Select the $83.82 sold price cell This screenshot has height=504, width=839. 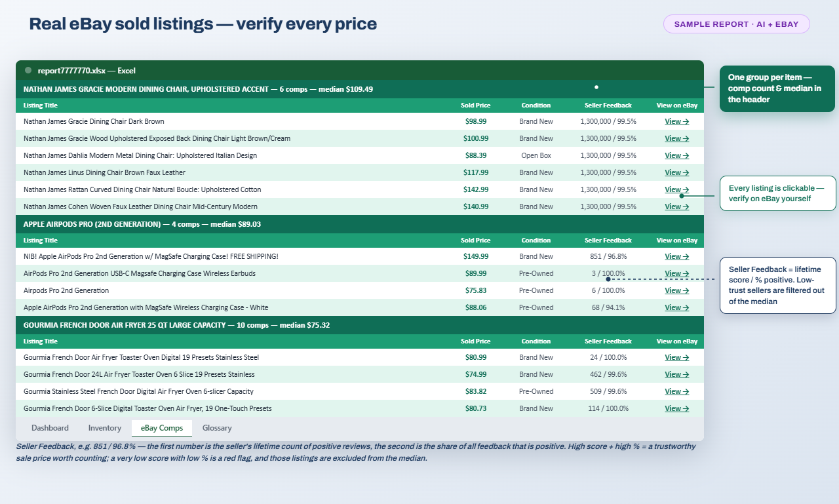coord(476,391)
